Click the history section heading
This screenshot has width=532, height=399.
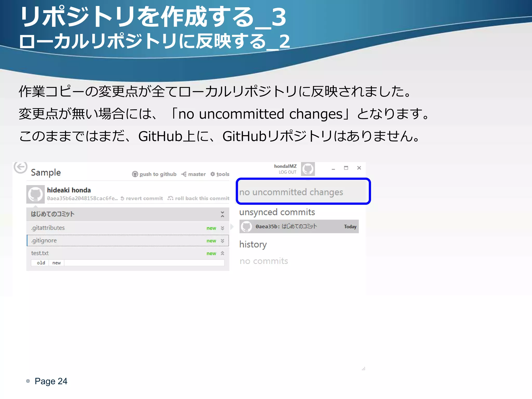click(253, 244)
